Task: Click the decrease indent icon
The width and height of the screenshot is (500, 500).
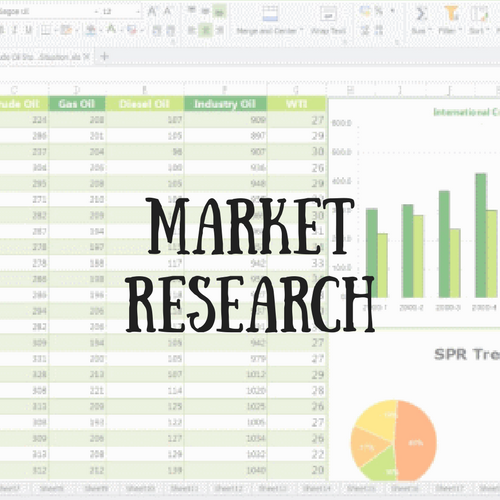Action: point(157,31)
